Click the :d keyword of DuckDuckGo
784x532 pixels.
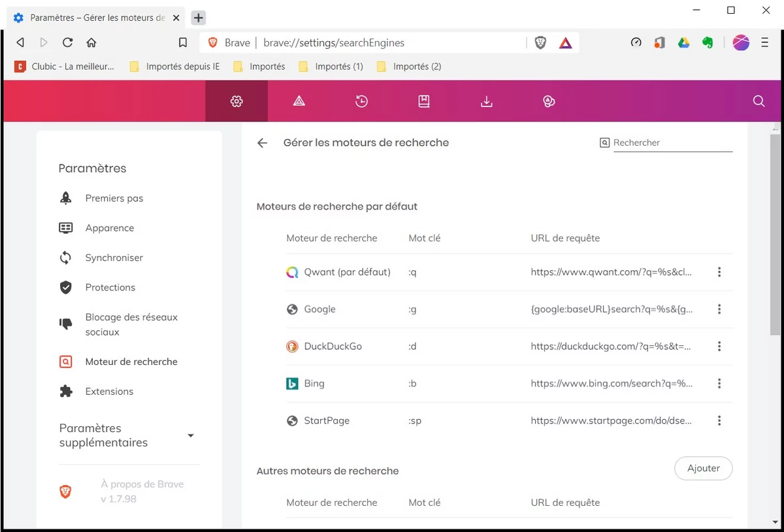pos(412,347)
